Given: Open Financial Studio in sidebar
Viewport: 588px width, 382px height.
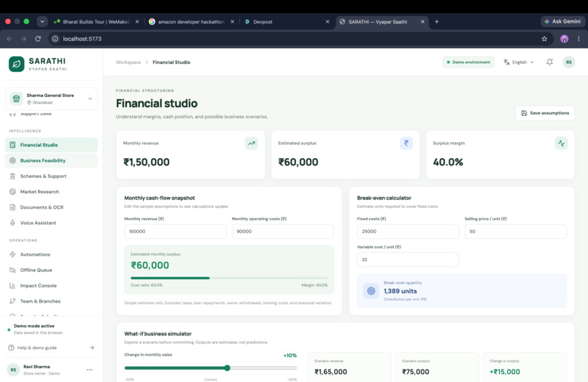Looking at the screenshot, I should [x=51, y=144].
